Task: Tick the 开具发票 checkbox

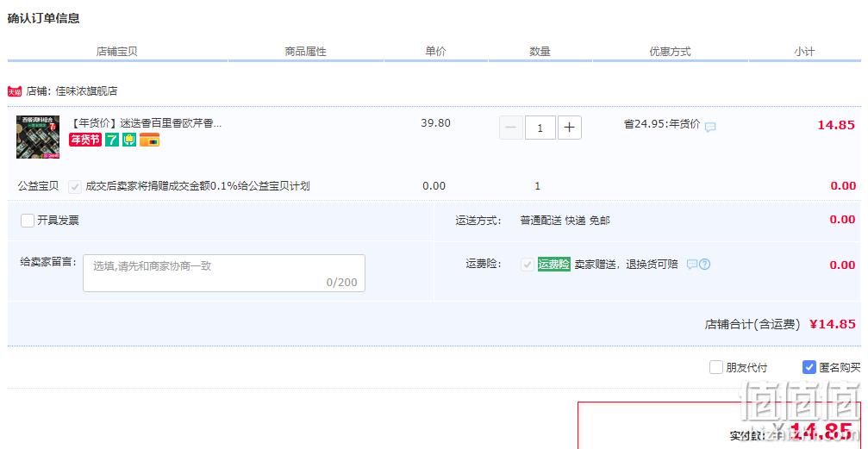Action: pyautogui.click(x=27, y=221)
